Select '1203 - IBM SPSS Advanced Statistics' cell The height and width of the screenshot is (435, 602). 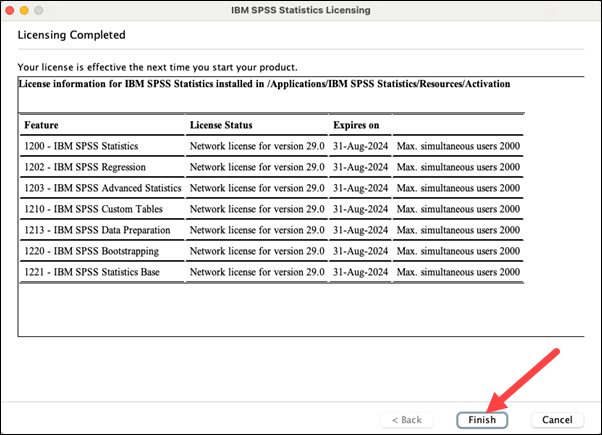point(103,188)
